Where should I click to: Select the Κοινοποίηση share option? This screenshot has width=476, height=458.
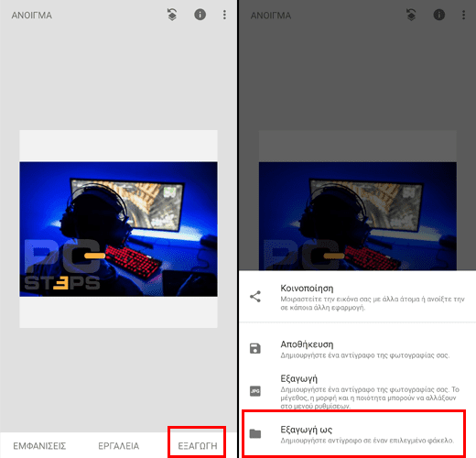(x=358, y=297)
